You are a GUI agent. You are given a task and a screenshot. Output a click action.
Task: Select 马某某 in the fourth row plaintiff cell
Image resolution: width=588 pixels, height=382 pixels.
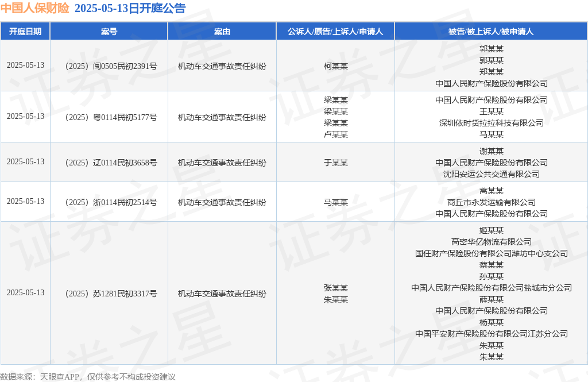[x=336, y=202]
